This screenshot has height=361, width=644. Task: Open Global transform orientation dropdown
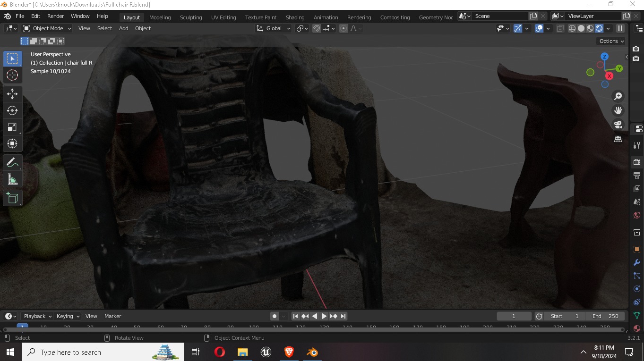[x=274, y=28]
